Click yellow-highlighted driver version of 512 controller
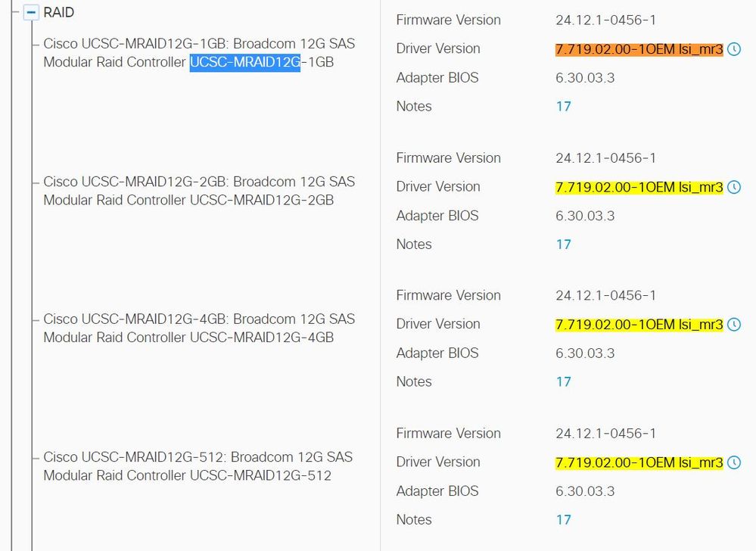The image size is (756, 551). (639, 462)
